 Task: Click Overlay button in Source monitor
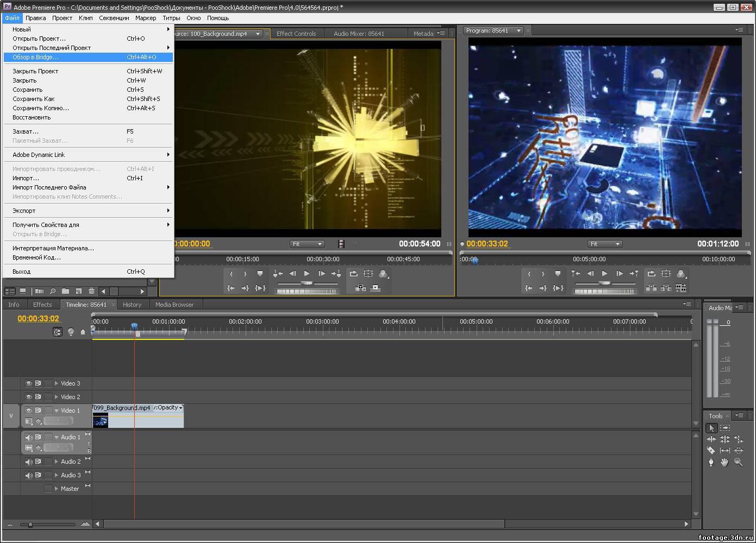coord(375,288)
